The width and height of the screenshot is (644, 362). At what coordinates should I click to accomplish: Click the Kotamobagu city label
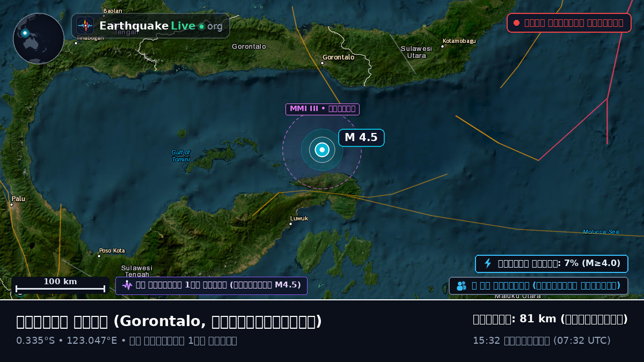[x=459, y=41]
